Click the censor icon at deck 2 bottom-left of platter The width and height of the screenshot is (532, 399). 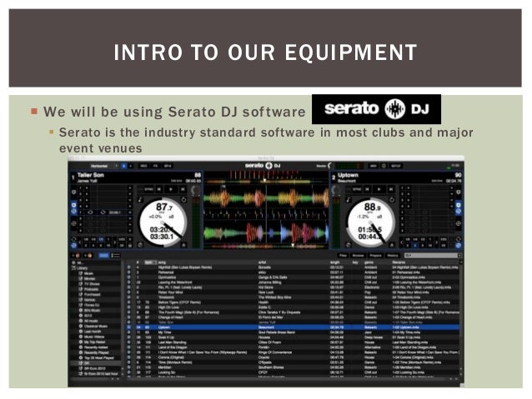pyautogui.click(x=349, y=245)
